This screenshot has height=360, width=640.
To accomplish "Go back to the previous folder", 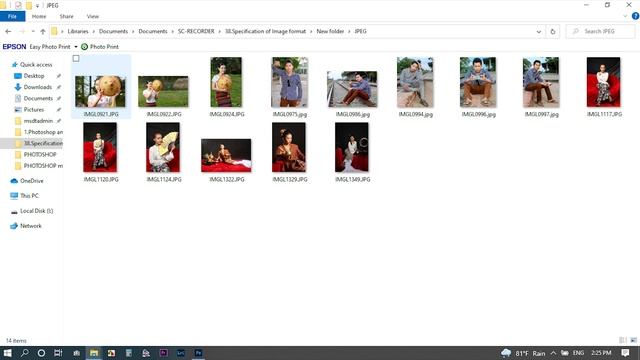I will pyautogui.click(x=8, y=31).
